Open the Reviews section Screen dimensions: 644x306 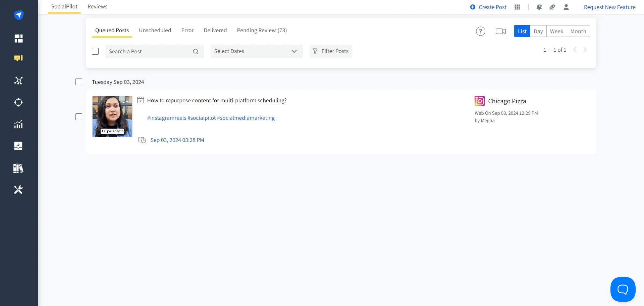(97, 6)
